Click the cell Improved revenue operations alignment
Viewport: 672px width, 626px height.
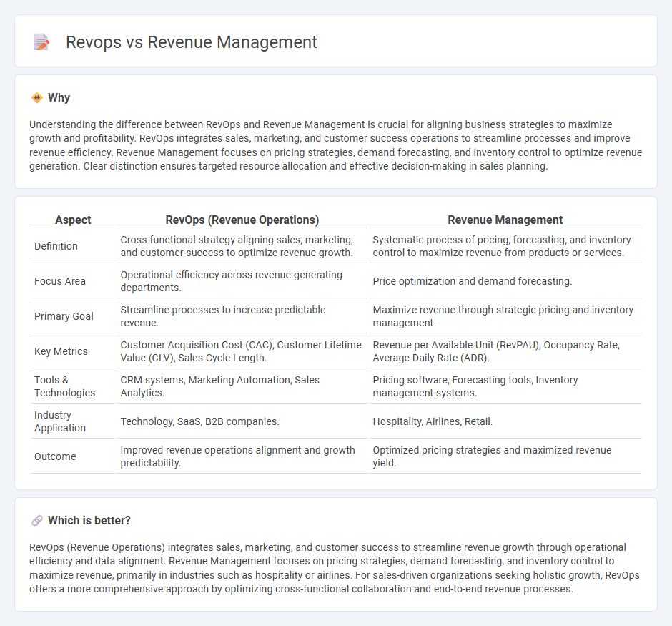(x=242, y=456)
